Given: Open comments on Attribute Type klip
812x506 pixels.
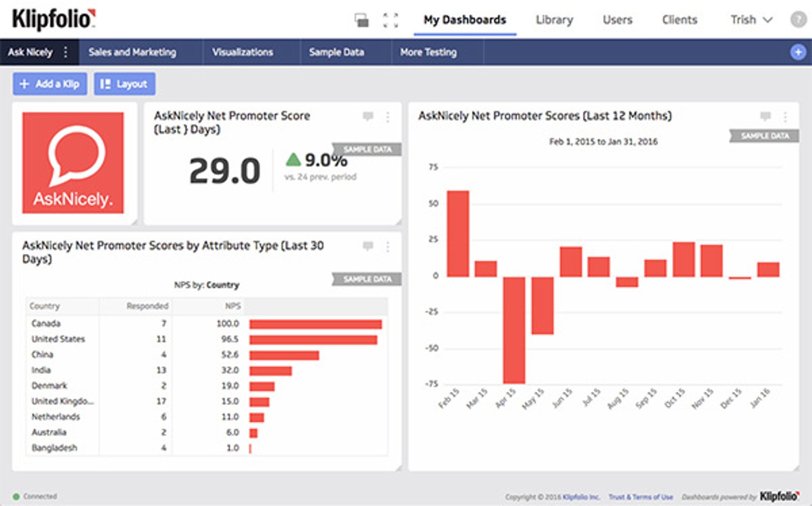Looking at the screenshot, I should [x=368, y=246].
